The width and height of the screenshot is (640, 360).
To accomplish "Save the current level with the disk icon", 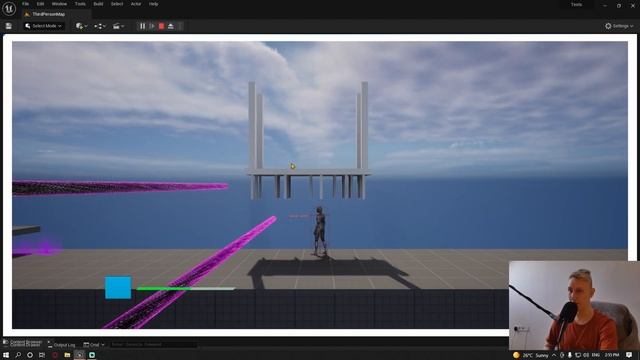I will 9,26.
